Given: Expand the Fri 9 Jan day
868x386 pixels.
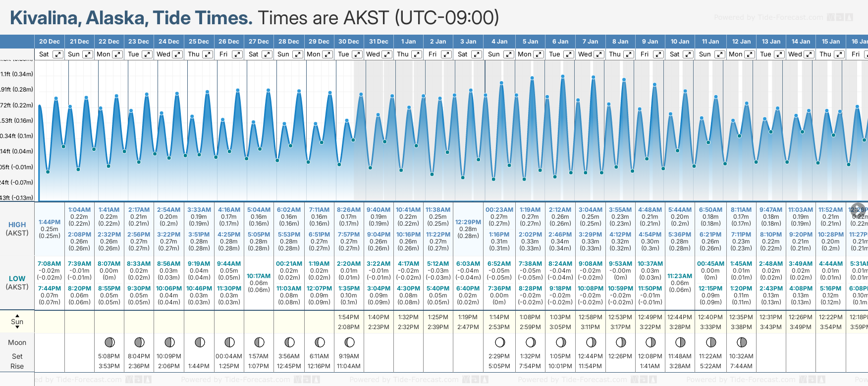Looking at the screenshot, I should 658,54.
